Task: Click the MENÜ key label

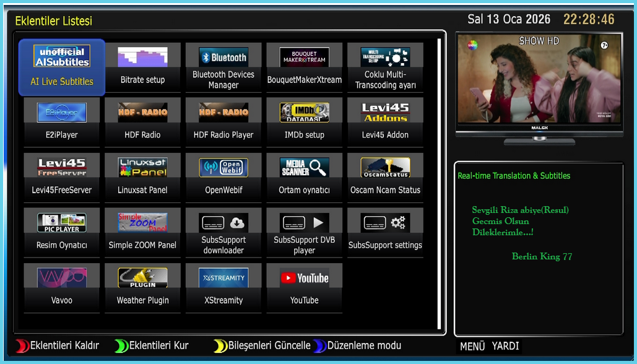Action: (472, 347)
